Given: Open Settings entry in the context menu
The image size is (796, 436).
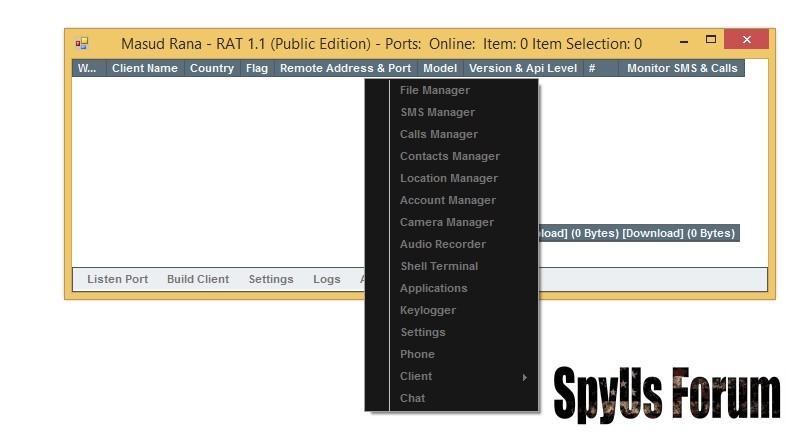Looking at the screenshot, I should [422, 333].
